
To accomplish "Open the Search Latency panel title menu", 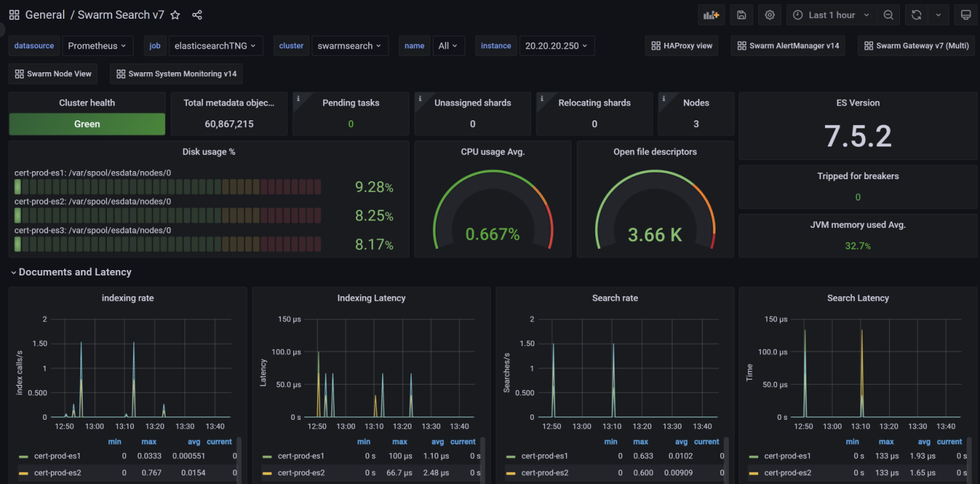I will 858,298.
